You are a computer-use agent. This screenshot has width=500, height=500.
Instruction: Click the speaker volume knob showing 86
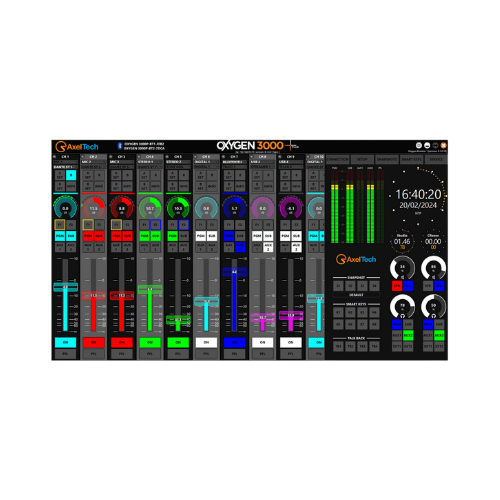[433, 268]
